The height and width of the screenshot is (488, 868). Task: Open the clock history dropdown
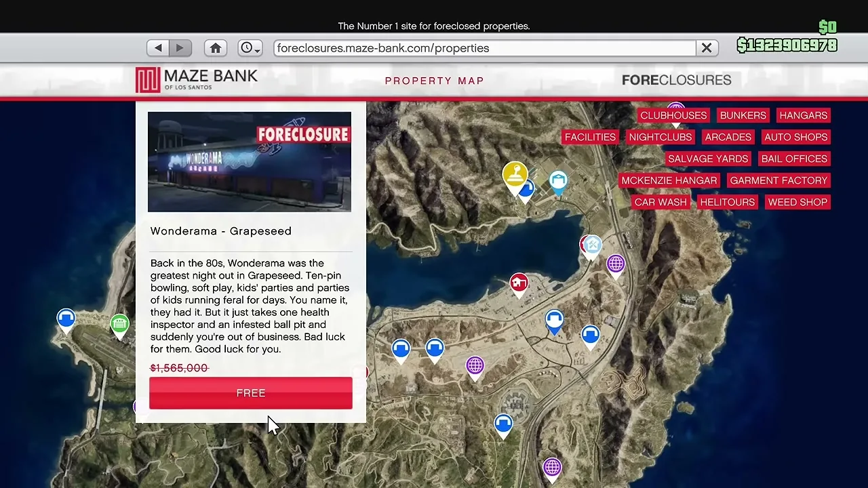250,48
